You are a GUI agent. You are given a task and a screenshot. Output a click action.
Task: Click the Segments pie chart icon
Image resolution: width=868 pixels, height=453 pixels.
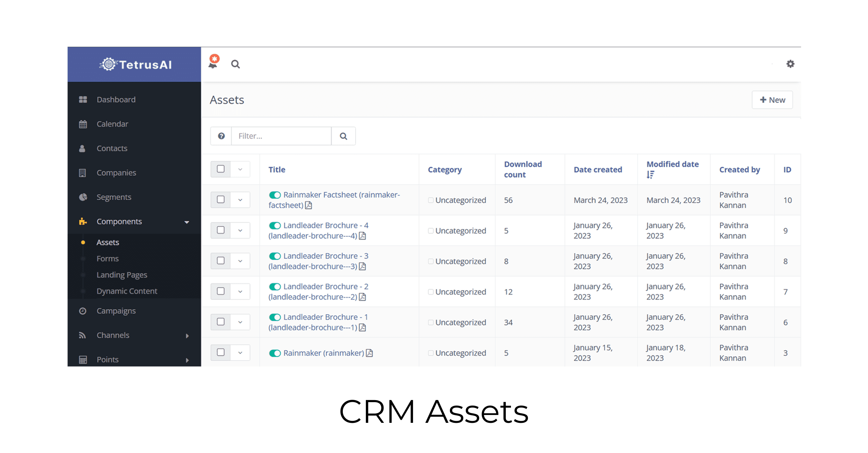coord(83,197)
